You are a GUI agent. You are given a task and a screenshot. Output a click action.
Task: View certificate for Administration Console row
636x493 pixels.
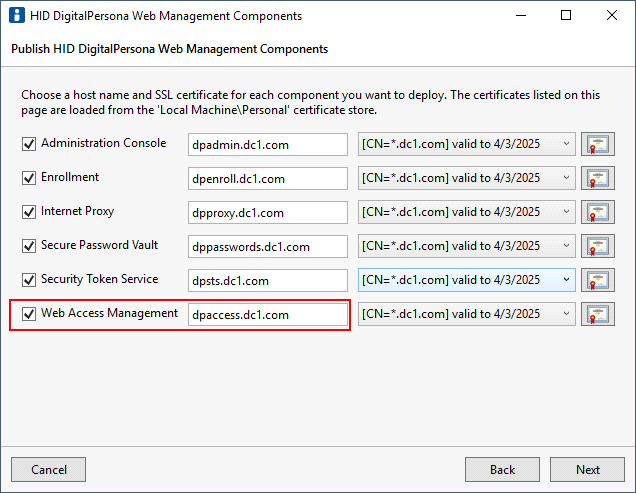pyautogui.click(x=597, y=144)
